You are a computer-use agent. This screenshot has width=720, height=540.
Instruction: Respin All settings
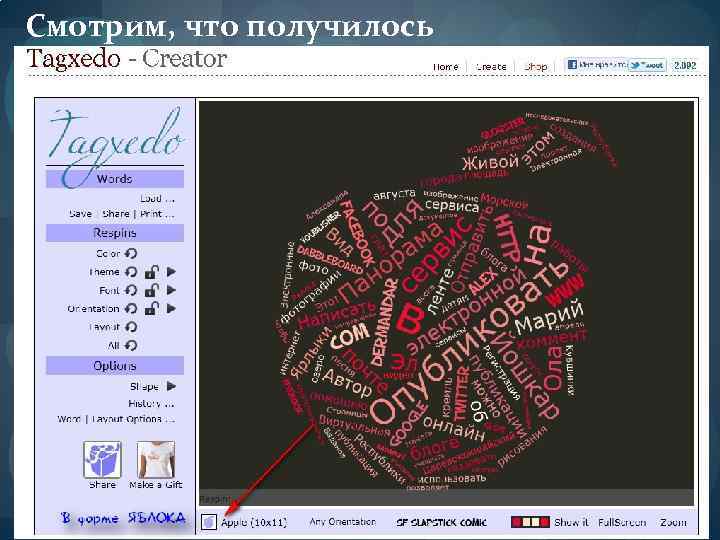(131, 345)
